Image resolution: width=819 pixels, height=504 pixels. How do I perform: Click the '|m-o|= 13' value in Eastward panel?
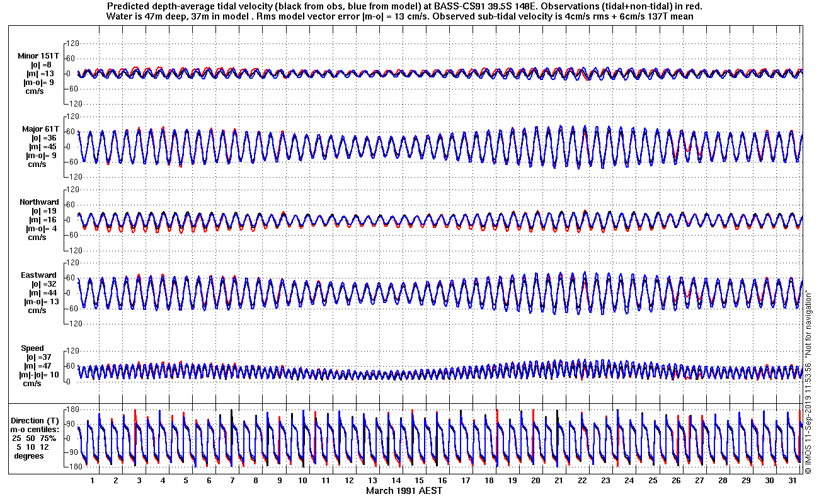tap(43, 302)
